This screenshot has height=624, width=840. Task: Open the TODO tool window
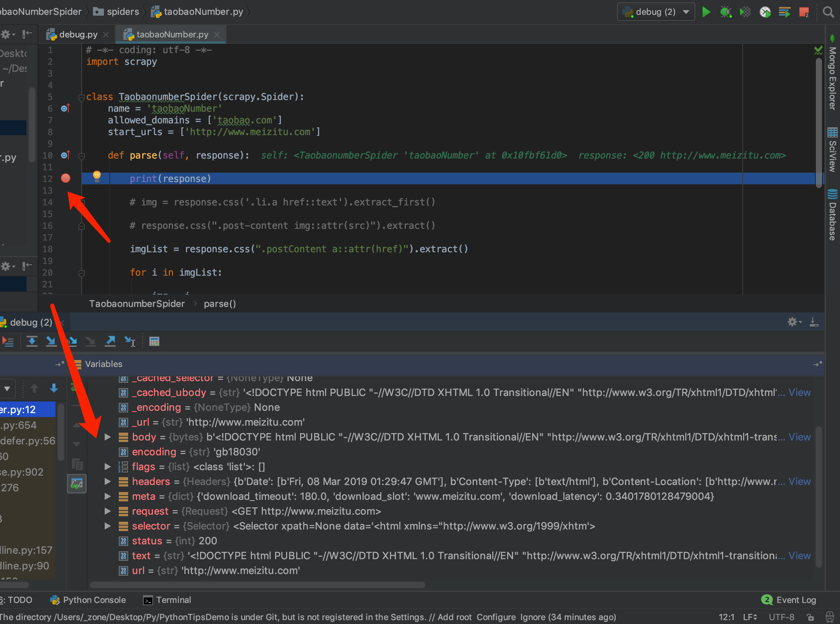[16, 600]
